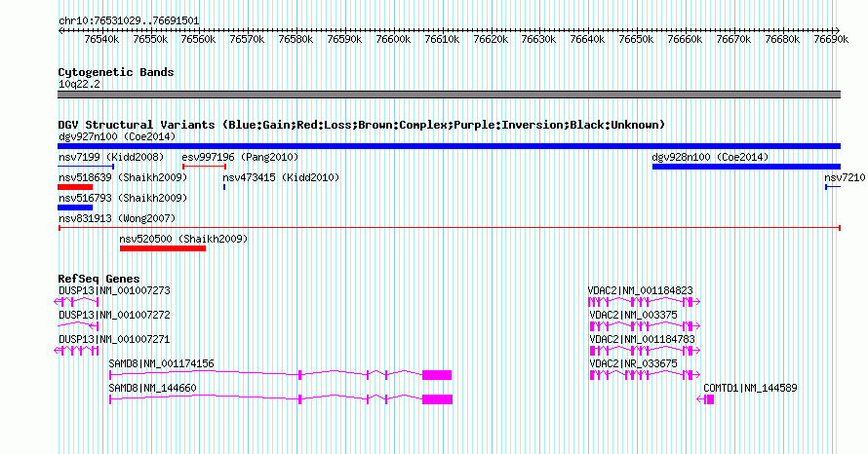Click the DUSP13 NM_001007272 gene glyph
The height and width of the screenshot is (454, 868).
click(x=78, y=325)
